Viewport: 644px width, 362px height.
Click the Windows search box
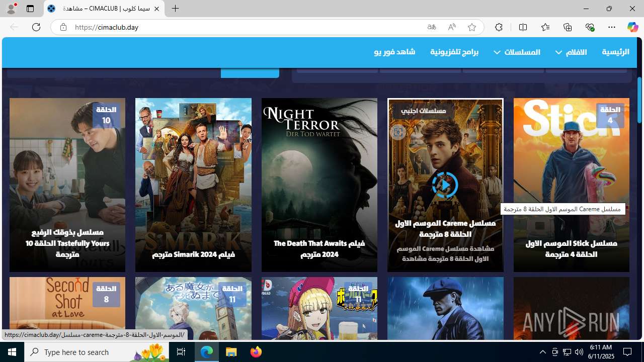coord(98,352)
